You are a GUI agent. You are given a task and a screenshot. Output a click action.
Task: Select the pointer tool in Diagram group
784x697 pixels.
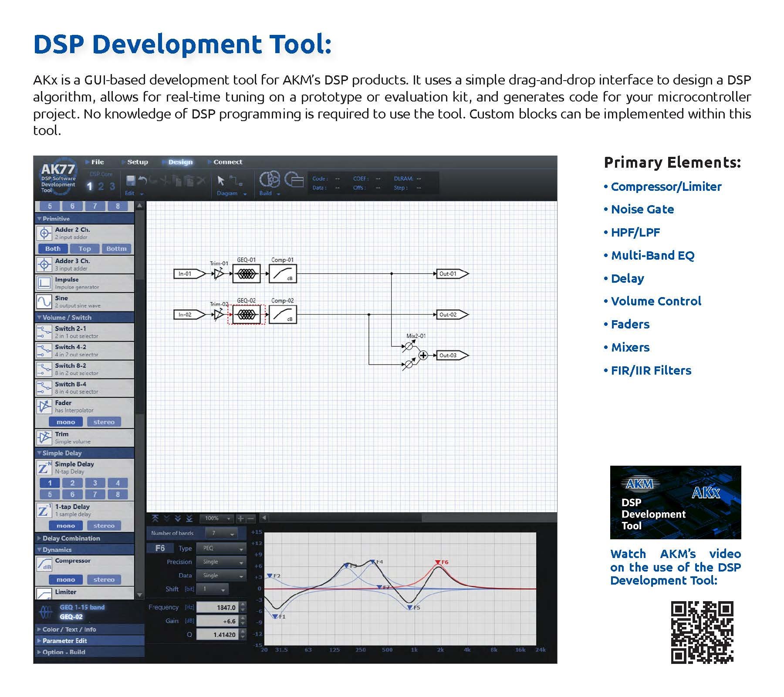pyautogui.click(x=221, y=180)
